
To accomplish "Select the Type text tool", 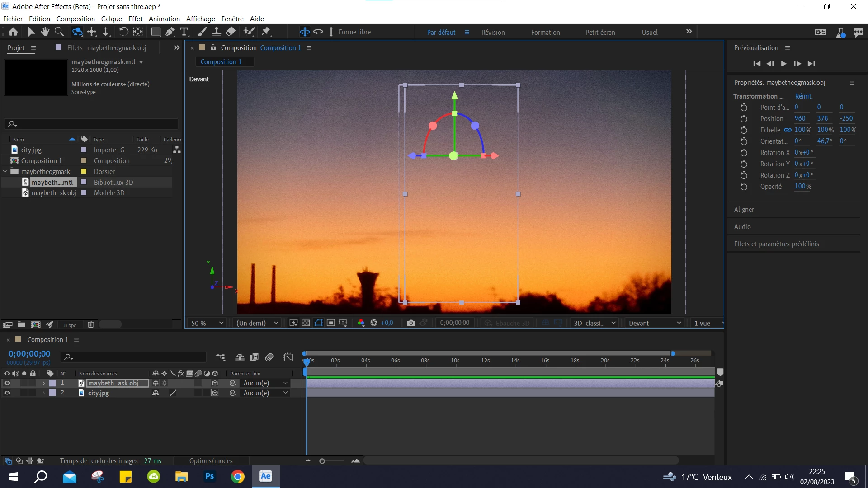I will tap(184, 32).
